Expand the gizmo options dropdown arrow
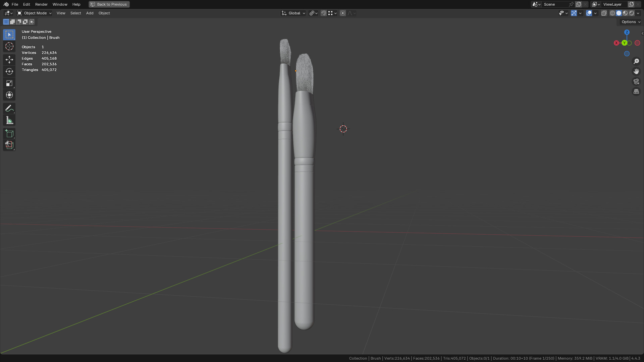Image resolution: width=644 pixels, height=362 pixels. (x=580, y=13)
